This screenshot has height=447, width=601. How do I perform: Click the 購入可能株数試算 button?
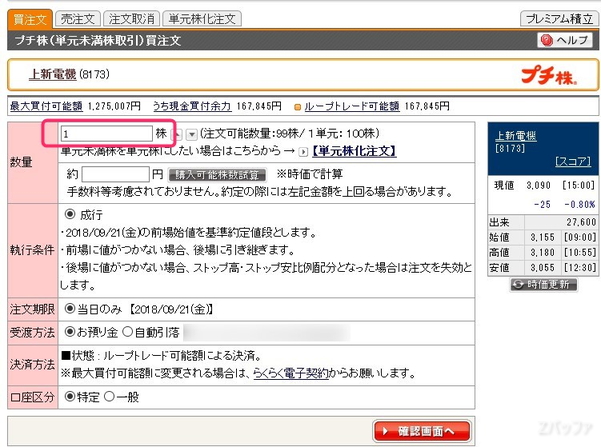217,175
